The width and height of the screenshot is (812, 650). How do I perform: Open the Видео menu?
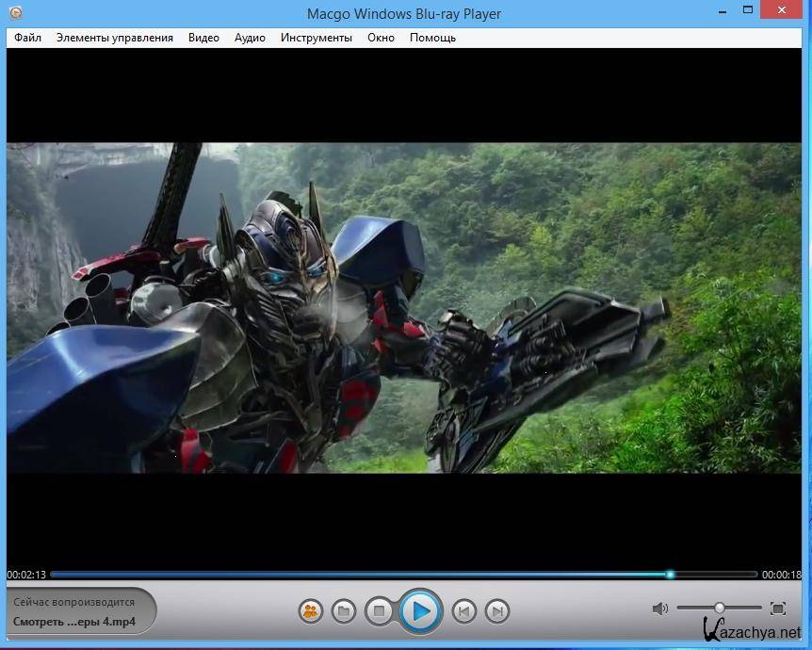coord(203,38)
